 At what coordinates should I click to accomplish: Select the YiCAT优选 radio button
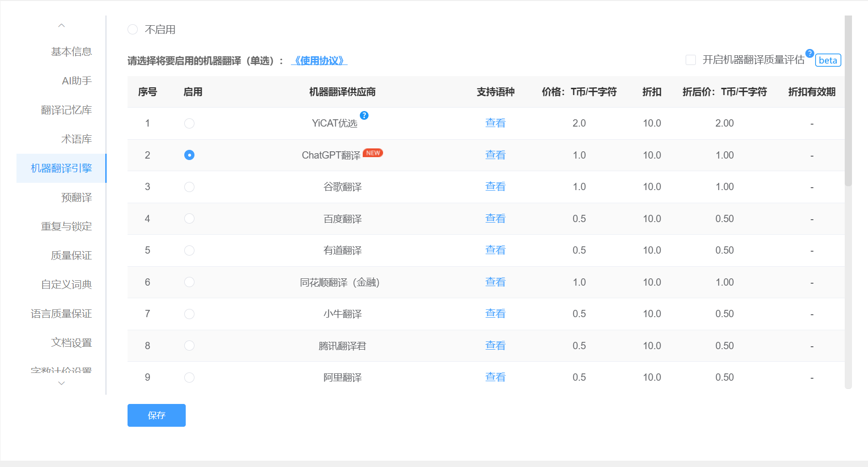coord(189,124)
